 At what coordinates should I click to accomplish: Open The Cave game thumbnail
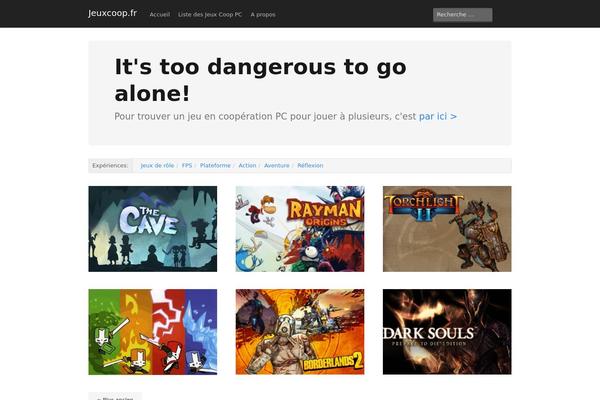point(153,229)
